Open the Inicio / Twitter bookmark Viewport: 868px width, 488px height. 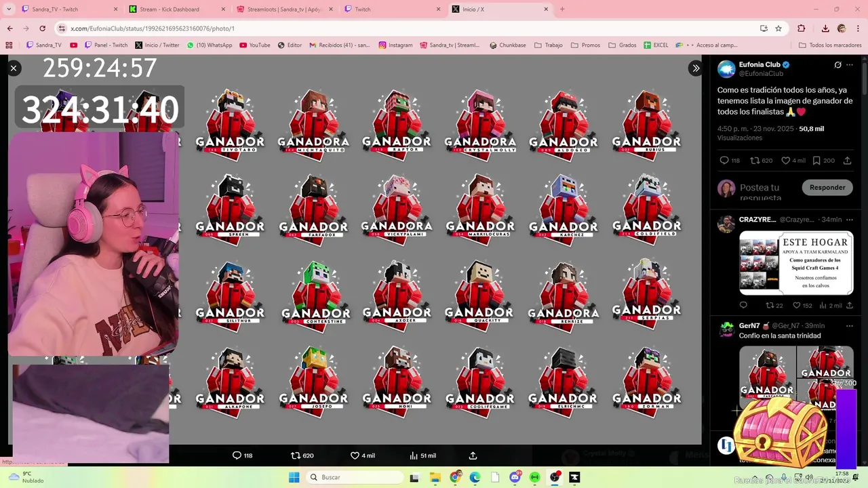click(157, 45)
